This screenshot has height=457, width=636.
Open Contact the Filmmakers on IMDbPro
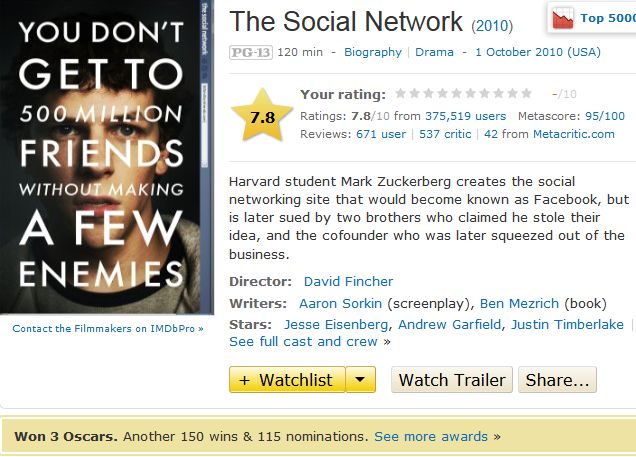(107, 328)
